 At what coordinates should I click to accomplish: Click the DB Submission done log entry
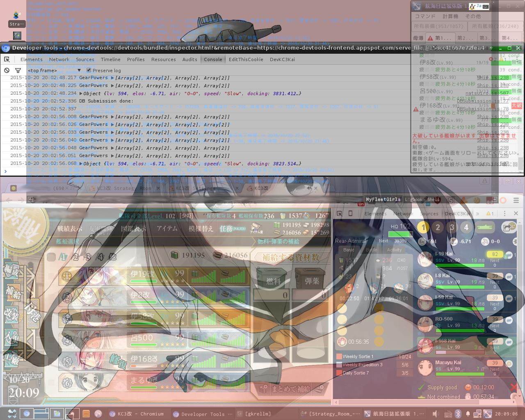coord(106,101)
